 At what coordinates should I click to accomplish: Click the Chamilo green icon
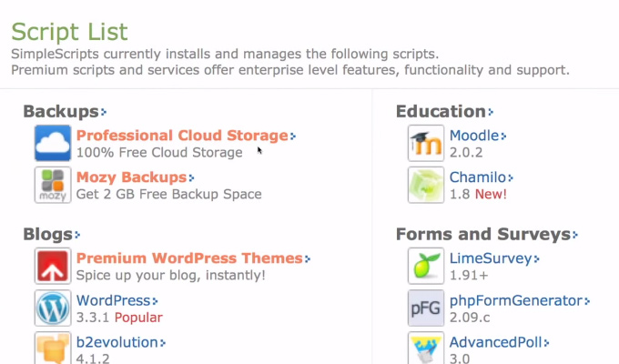[x=426, y=185]
